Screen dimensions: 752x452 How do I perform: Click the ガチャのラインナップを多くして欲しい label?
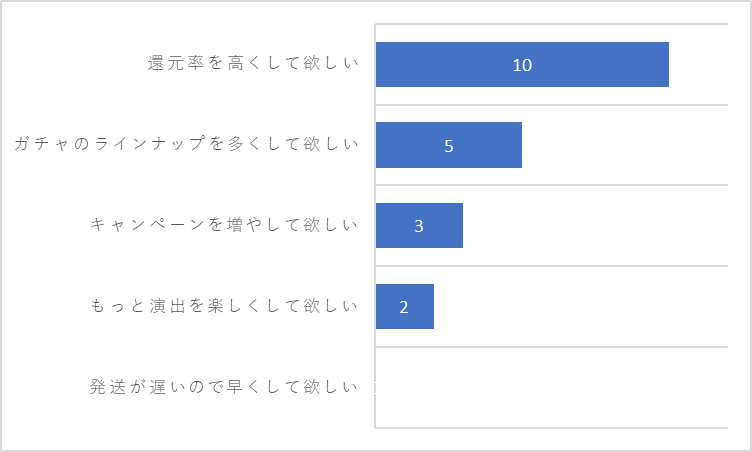point(187,143)
